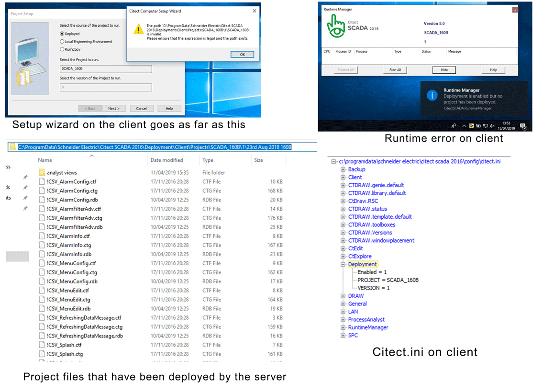Close the Runtime Manager window
The width and height of the screenshot is (554, 392).
(515, 10)
